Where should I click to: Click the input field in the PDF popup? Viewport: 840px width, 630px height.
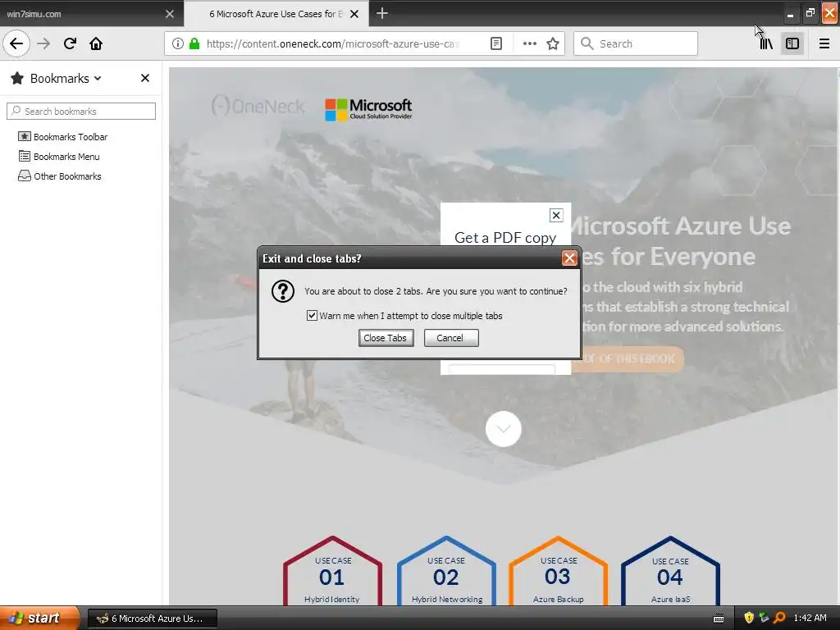pyautogui.click(x=501, y=369)
